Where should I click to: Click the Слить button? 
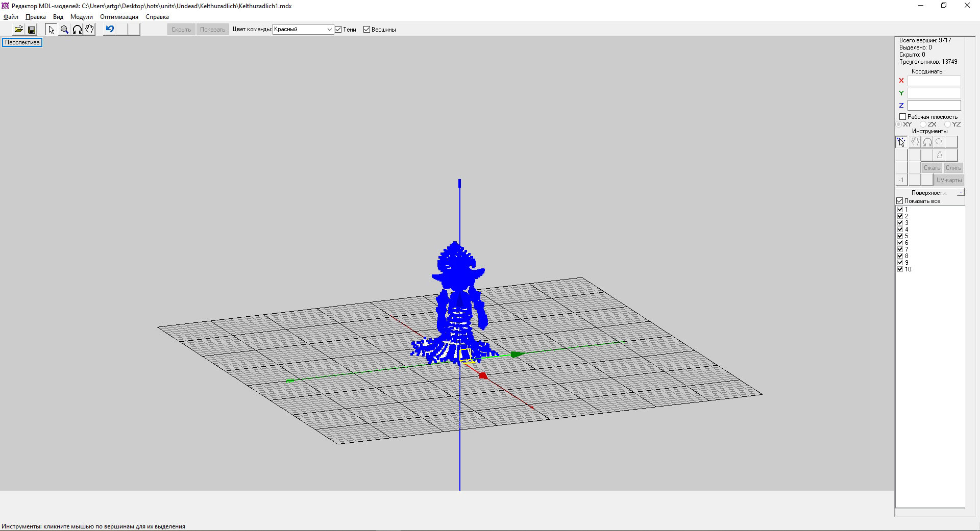[953, 168]
